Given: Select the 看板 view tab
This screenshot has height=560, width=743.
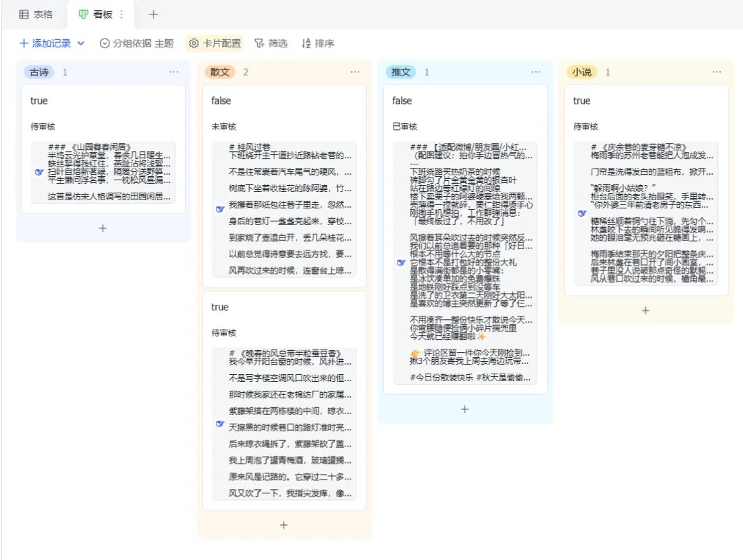Looking at the screenshot, I should coord(96,14).
